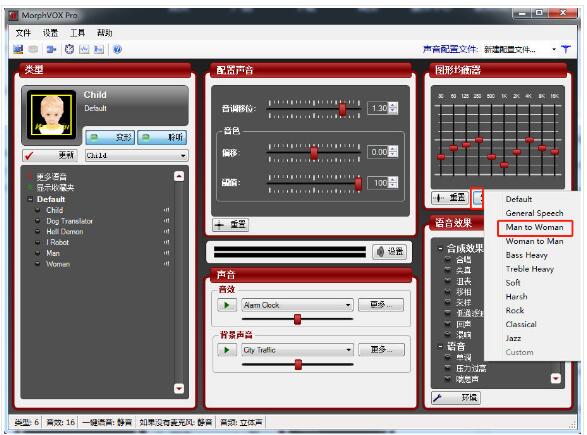Click the voice list scroll-up arrow

(179, 176)
